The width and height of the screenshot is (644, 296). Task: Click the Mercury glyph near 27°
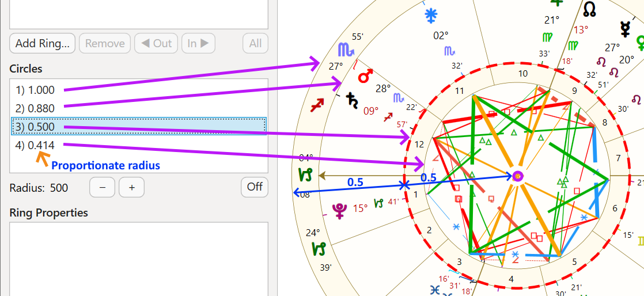(625, 29)
